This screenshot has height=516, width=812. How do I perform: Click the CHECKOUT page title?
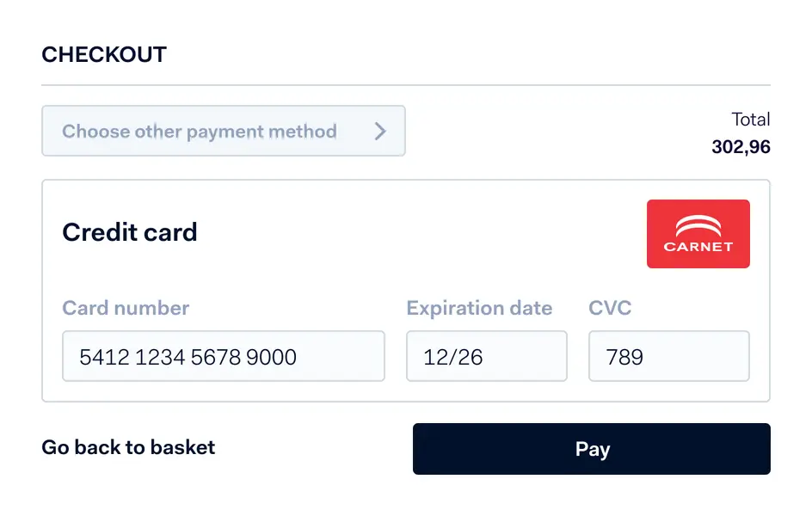coord(103,54)
